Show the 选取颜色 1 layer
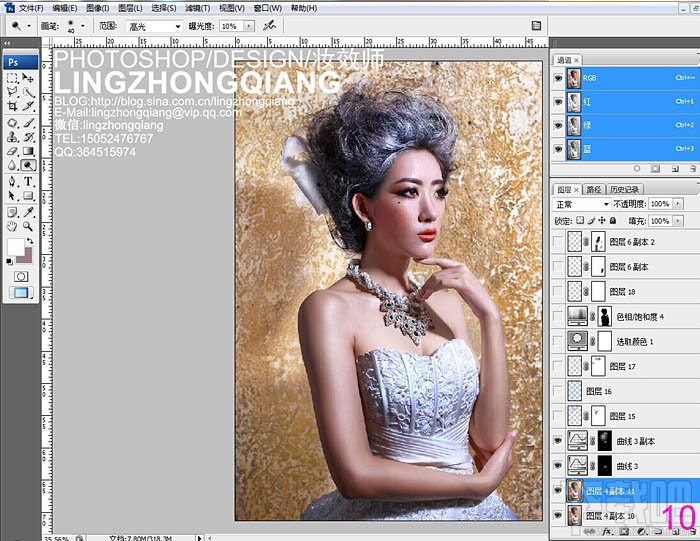Image resolution: width=700 pixels, height=541 pixels. click(x=558, y=341)
